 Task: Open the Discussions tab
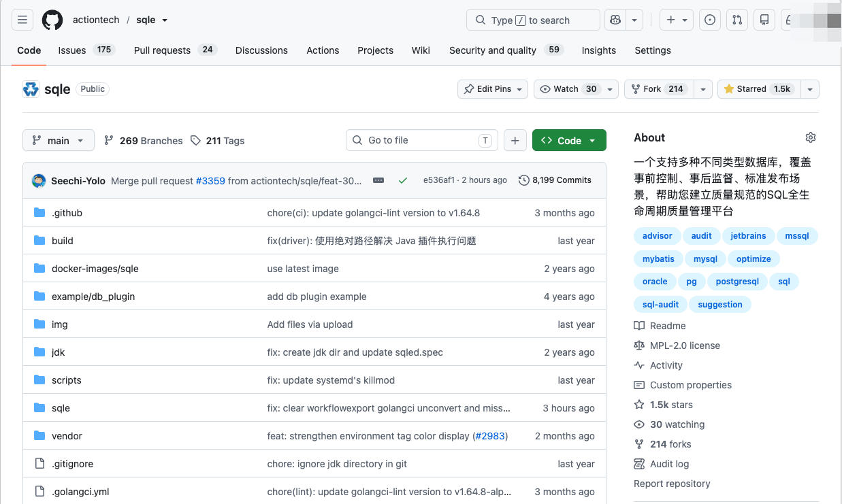click(261, 50)
